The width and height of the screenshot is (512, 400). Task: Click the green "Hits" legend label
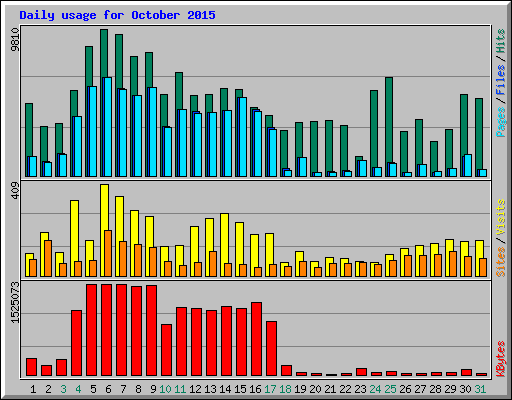click(x=500, y=41)
